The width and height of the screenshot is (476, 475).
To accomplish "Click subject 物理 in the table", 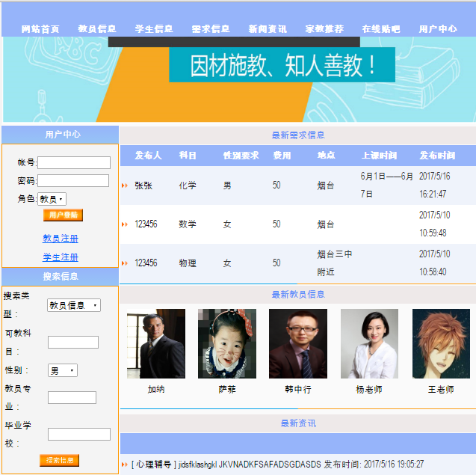I will point(188,263).
